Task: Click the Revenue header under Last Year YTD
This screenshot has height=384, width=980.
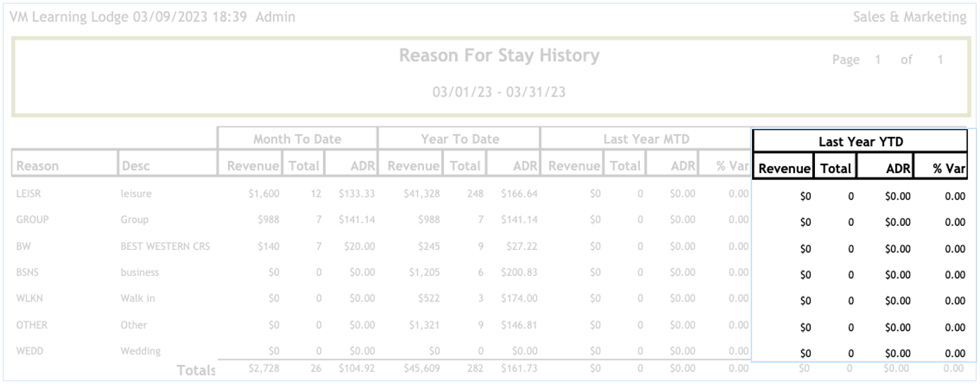Action: [x=784, y=169]
